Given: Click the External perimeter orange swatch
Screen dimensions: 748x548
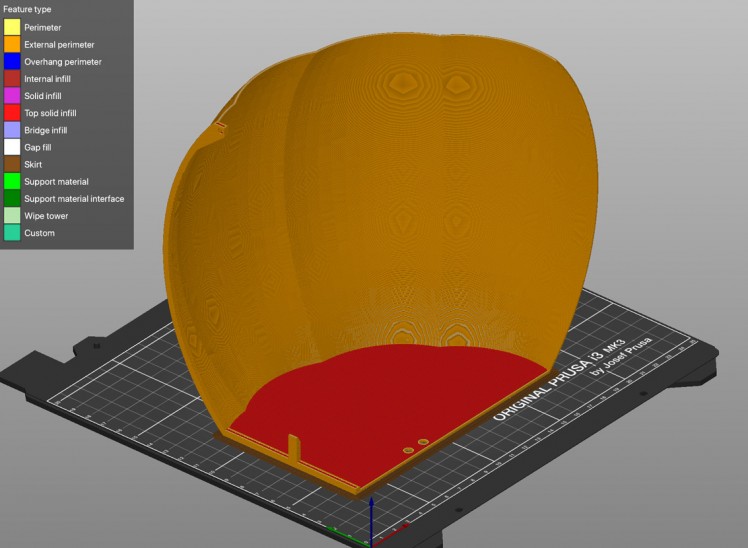Looking at the screenshot, I should (12, 44).
